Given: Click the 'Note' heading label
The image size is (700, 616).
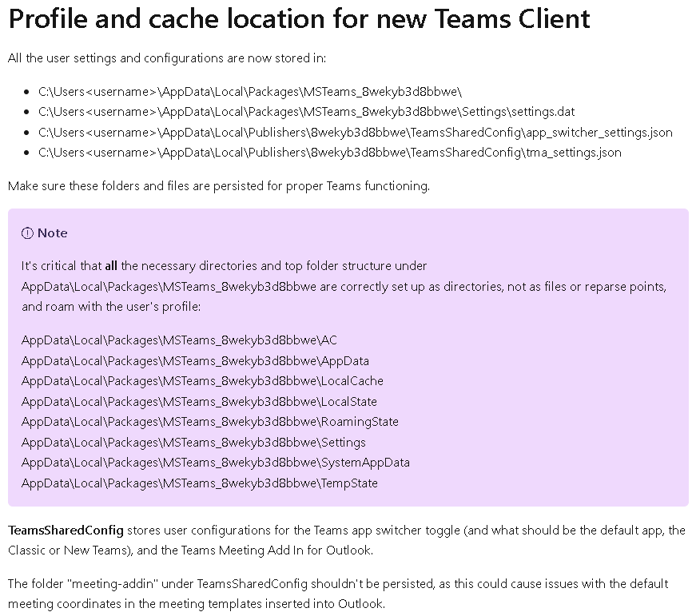Looking at the screenshot, I should (x=53, y=233).
